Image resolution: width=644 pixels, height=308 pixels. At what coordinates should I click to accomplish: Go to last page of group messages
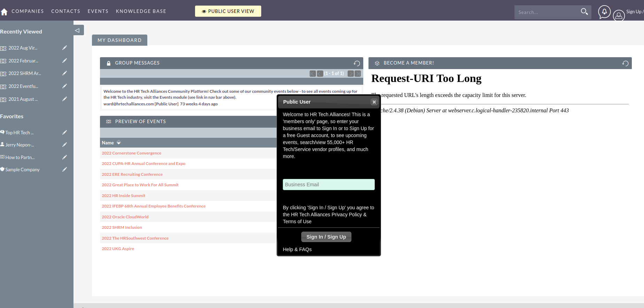[358, 74]
